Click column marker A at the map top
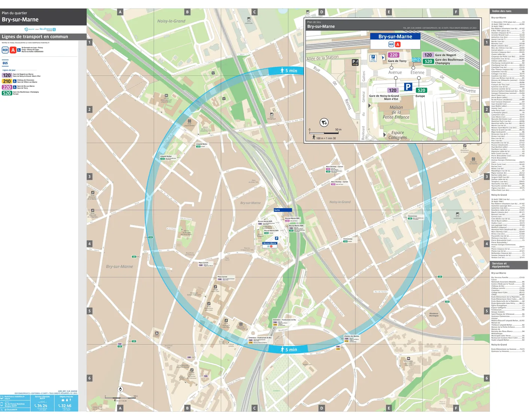 [x=120, y=12]
